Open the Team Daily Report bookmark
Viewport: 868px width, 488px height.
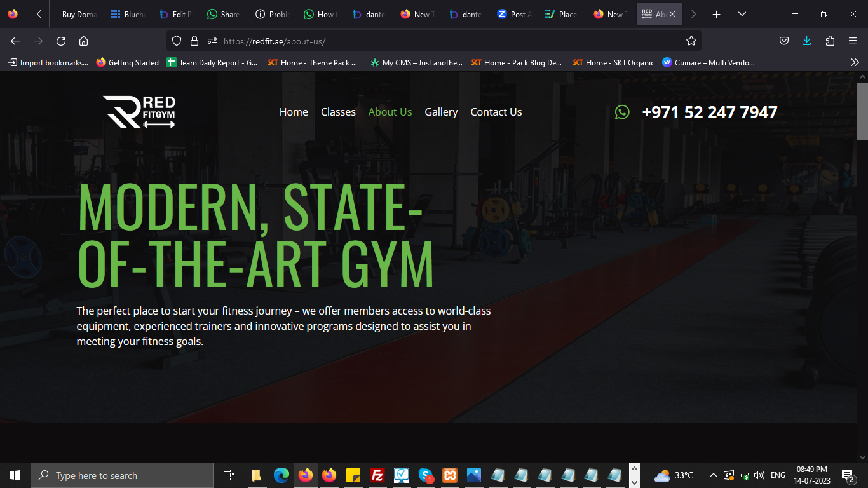[x=212, y=62]
